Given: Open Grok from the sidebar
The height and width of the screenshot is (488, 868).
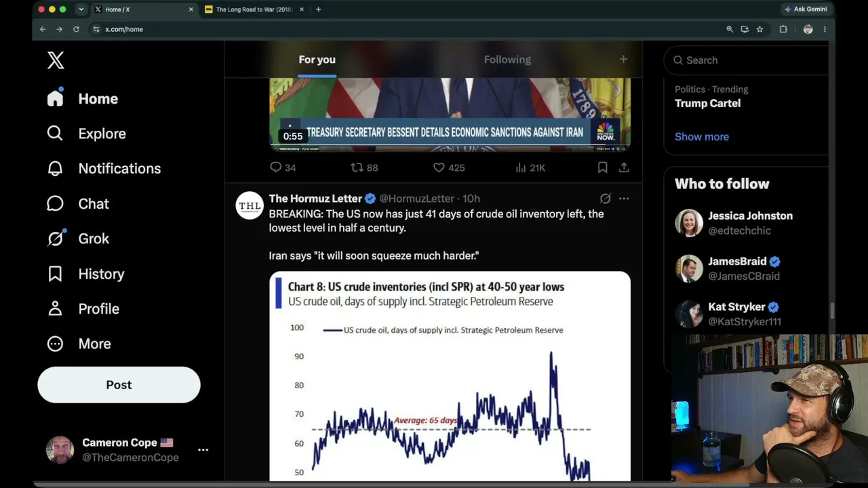Looking at the screenshot, I should point(78,239).
